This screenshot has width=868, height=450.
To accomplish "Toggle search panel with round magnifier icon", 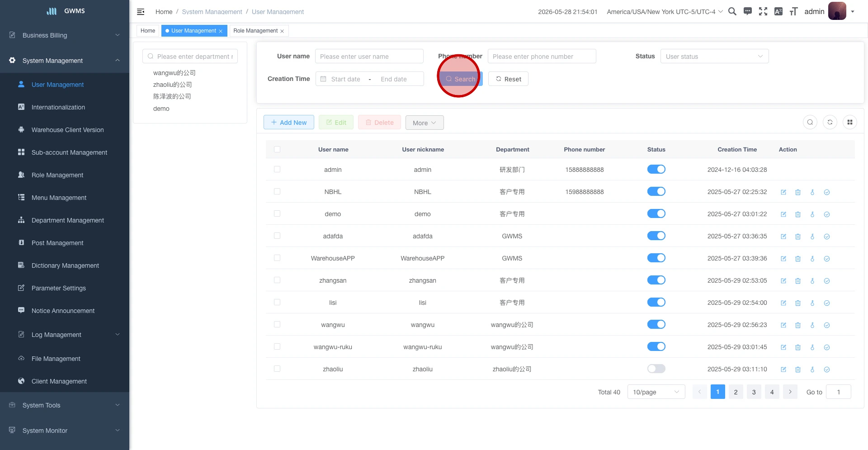I will tap(810, 122).
